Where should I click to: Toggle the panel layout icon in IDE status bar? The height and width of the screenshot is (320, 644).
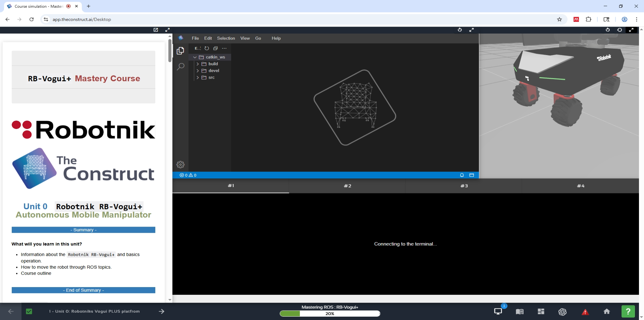(472, 175)
